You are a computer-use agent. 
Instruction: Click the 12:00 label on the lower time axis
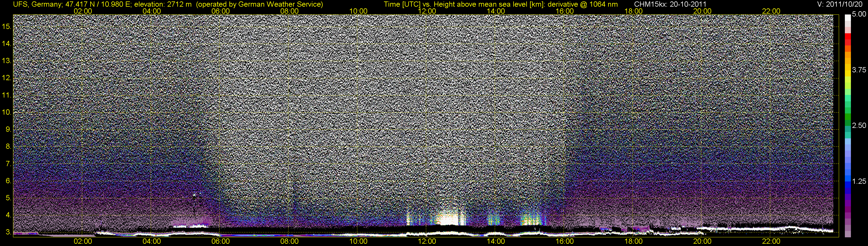point(427,241)
